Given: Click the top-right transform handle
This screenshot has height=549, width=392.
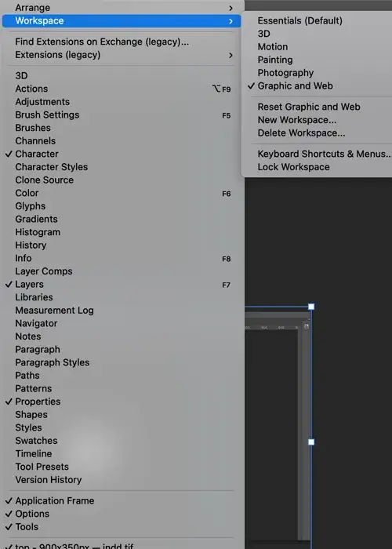Looking at the screenshot, I should pyautogui.click(x=311, y=307).
